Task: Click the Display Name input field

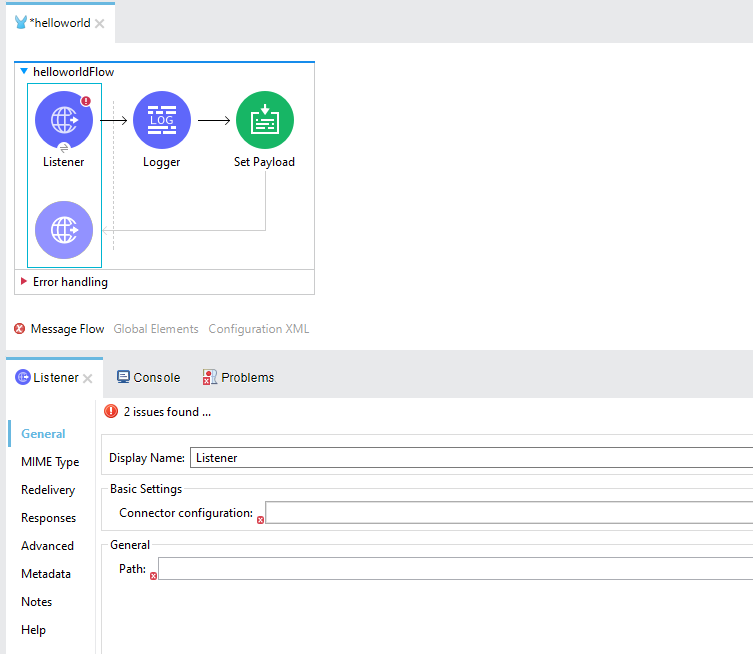Action: coord(472,458)
